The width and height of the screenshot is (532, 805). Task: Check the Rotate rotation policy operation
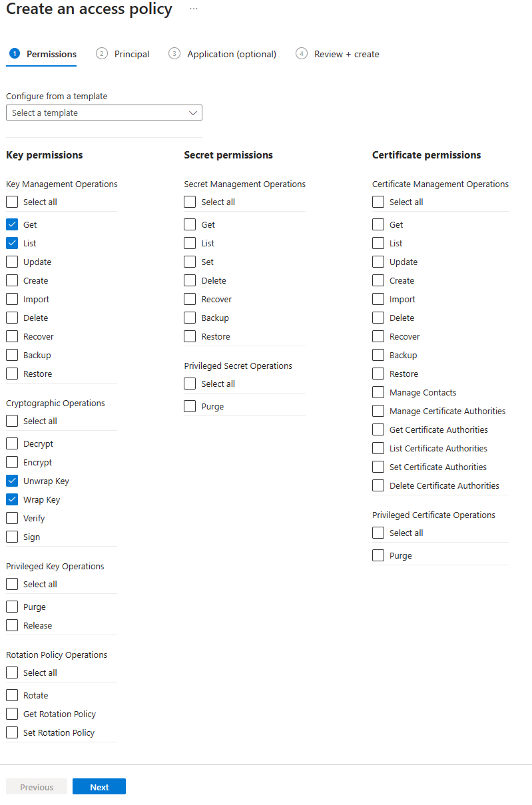point(11,695)
